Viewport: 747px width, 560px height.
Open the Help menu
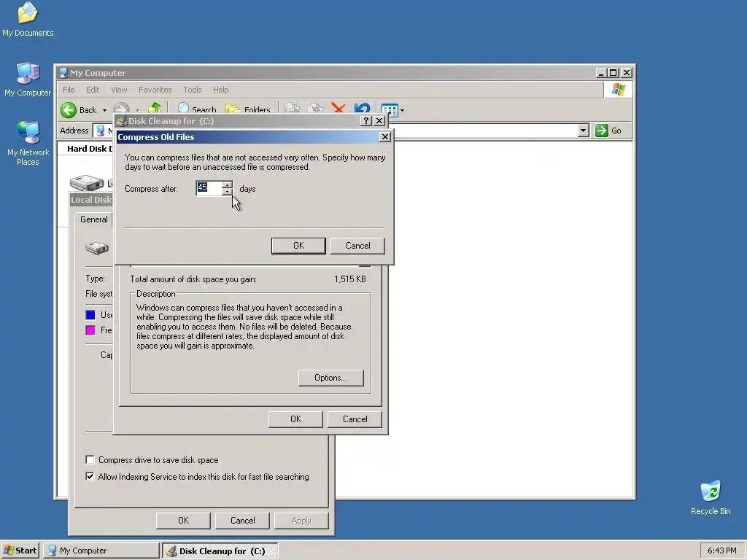220,90
